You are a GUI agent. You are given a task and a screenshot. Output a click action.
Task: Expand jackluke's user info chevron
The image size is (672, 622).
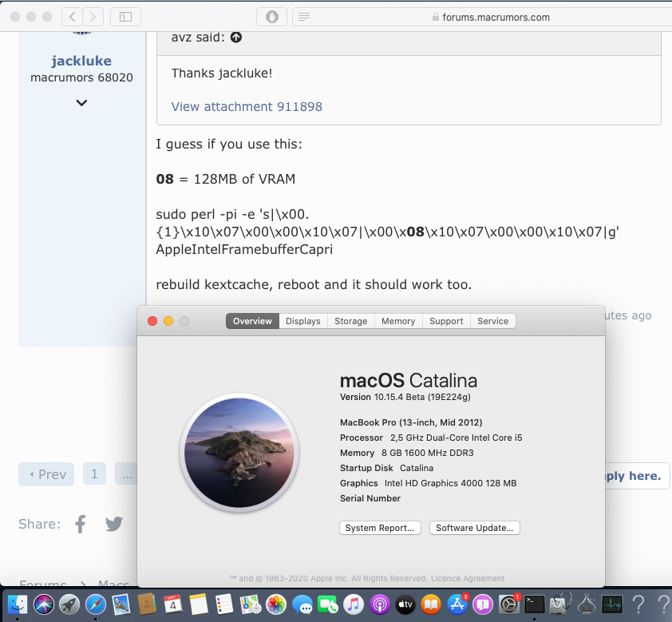pyautogui.click(x=81, y=103)
